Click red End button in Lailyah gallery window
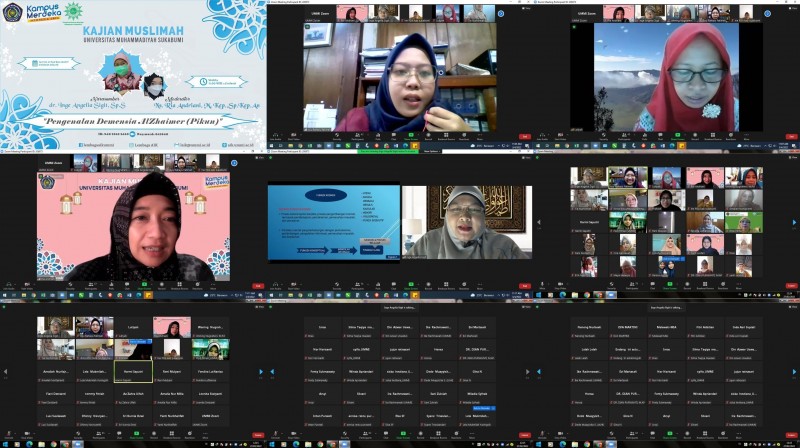Viewport: 800px width, 448px height. coord(258,435)
